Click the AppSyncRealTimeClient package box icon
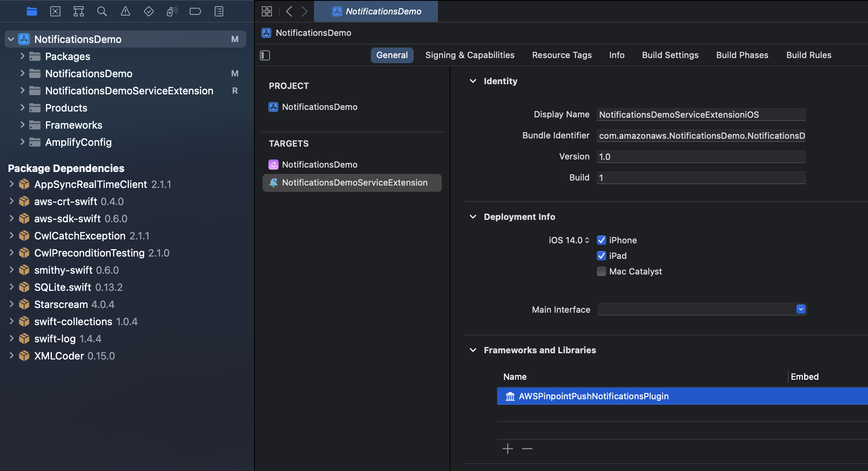 click(24, 184)
